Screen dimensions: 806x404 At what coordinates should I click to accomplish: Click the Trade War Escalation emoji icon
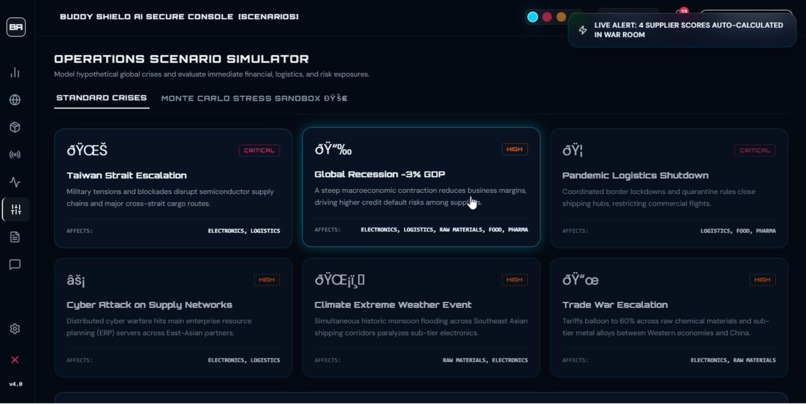point(580,280)
